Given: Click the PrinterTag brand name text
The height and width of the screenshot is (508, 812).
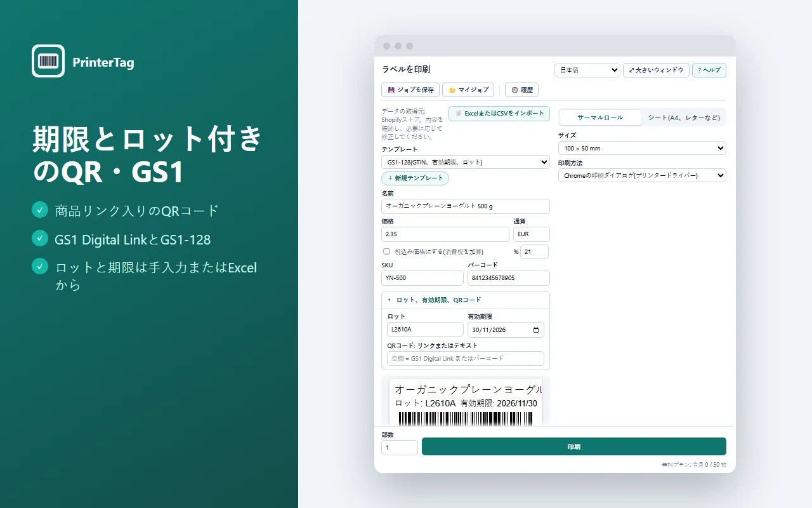Looking at the screenshot, I should (103, 62).
